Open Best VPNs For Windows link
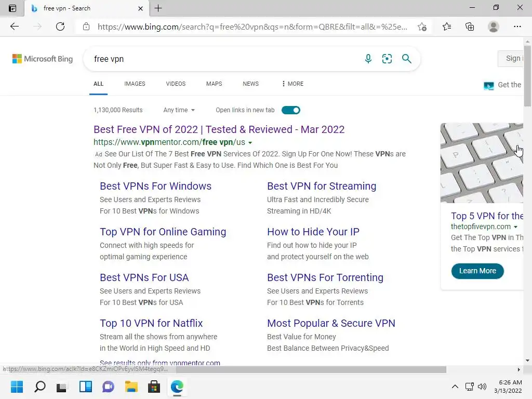The width and height of the screenshot is (532, 399). [155, 186]
